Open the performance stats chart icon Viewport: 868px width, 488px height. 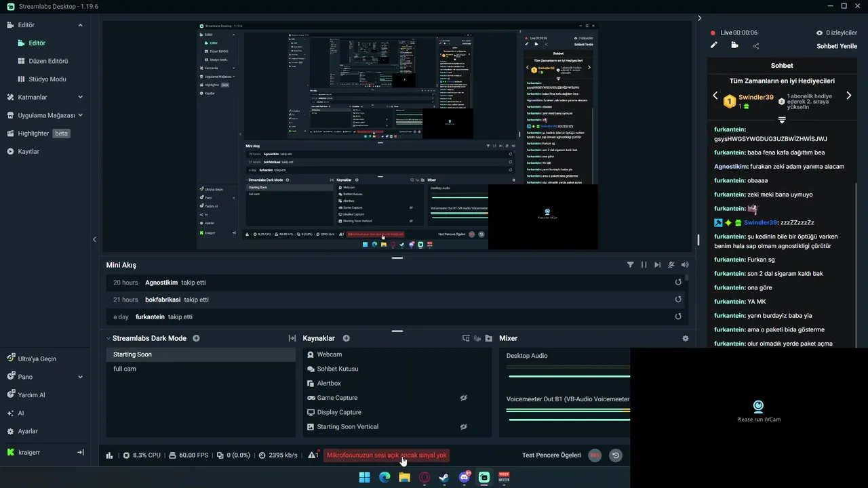[x=109, y=455]
